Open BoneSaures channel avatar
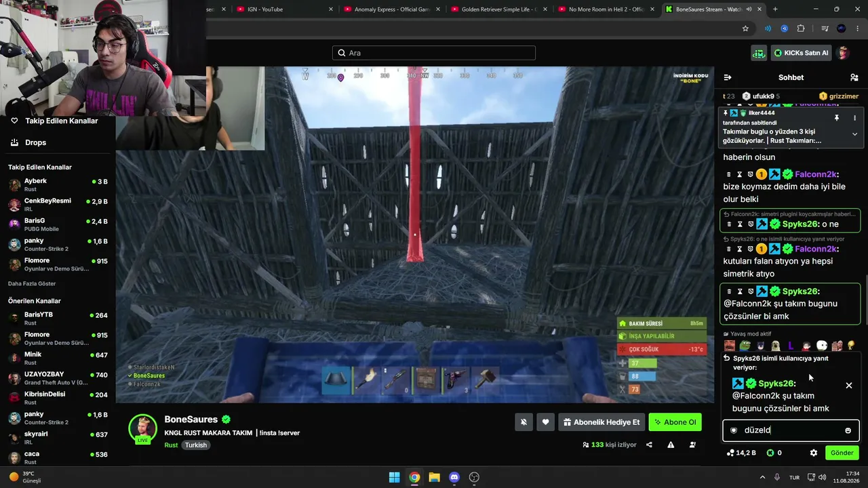The width and height of the screenshot is (868, 488). 143,428
